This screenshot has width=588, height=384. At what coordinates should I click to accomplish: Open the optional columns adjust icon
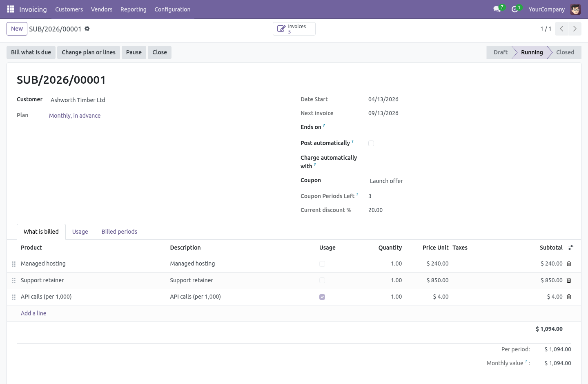pyautogui.click(x=570, y=248)
